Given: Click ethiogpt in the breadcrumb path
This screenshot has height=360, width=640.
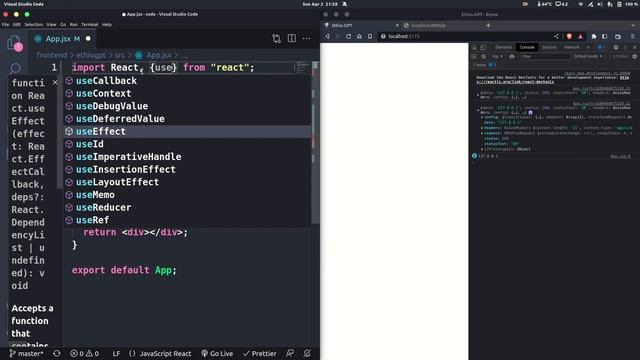Looking at the screenshot, I should point(91,55).
